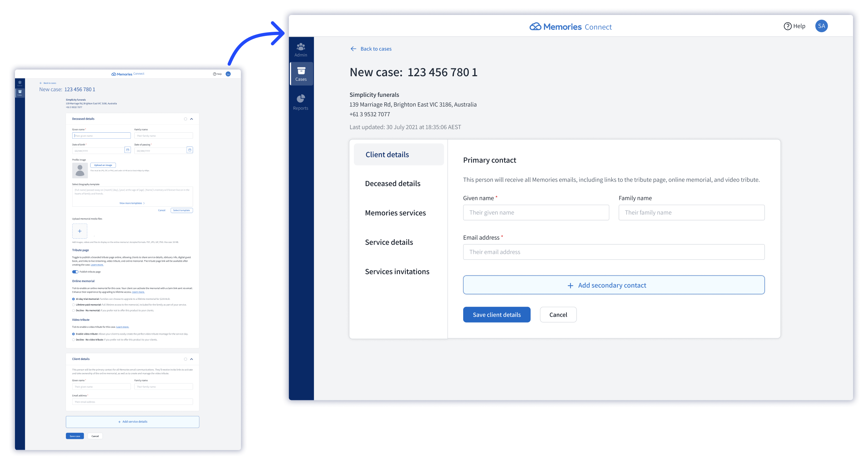This screenshot has height=465, width=868.
Task: Select Decline - No video tribute option
Action: 73,340
